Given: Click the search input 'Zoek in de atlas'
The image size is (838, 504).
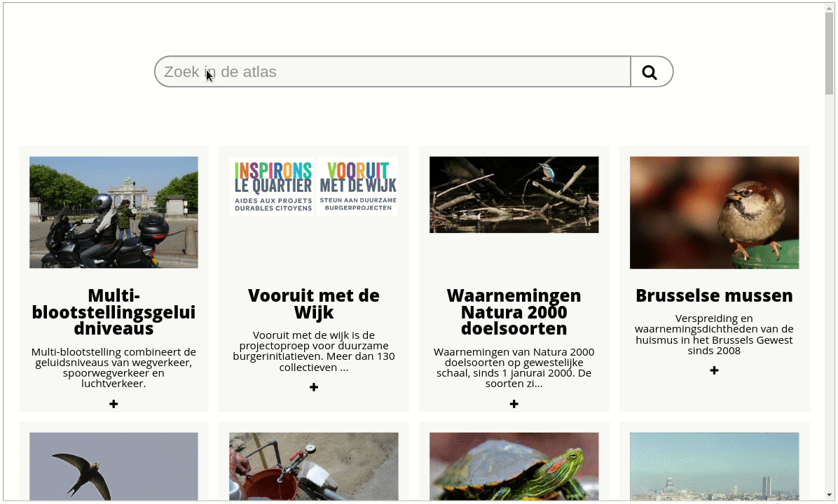Looking at the screenshot, I should pyautogui.click(x=392, y=71).
